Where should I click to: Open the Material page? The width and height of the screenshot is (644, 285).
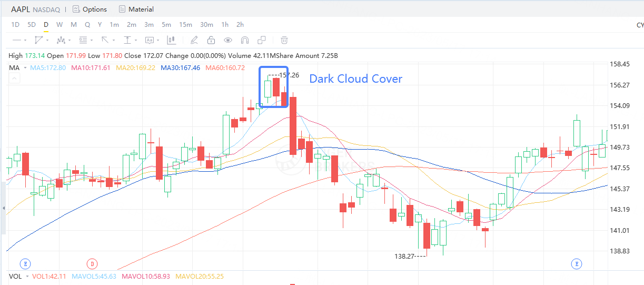tap(136, 9)
